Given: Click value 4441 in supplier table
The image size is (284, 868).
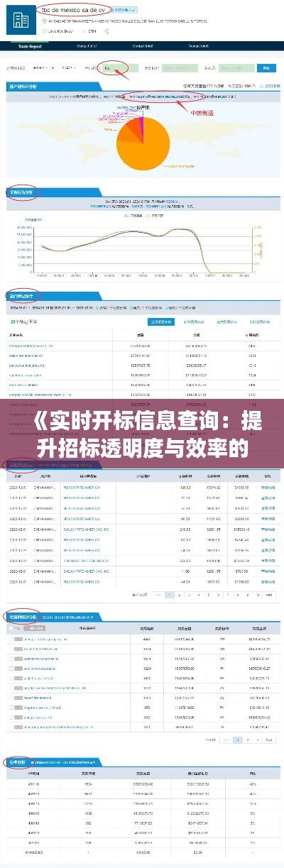Looking at the screenshot, I should 146,639.
